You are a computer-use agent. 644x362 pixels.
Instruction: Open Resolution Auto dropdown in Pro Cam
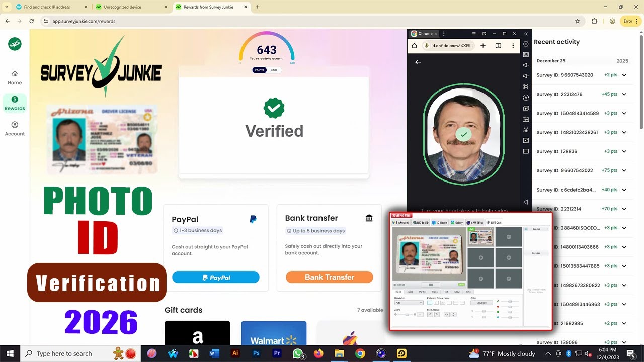[x=409, y=303]
